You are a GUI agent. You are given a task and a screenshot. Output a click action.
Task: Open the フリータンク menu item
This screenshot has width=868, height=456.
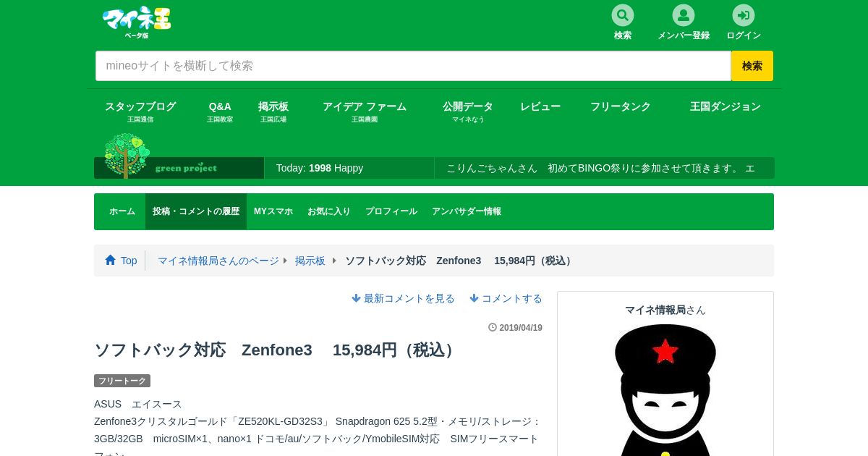(x=621, y=106)
